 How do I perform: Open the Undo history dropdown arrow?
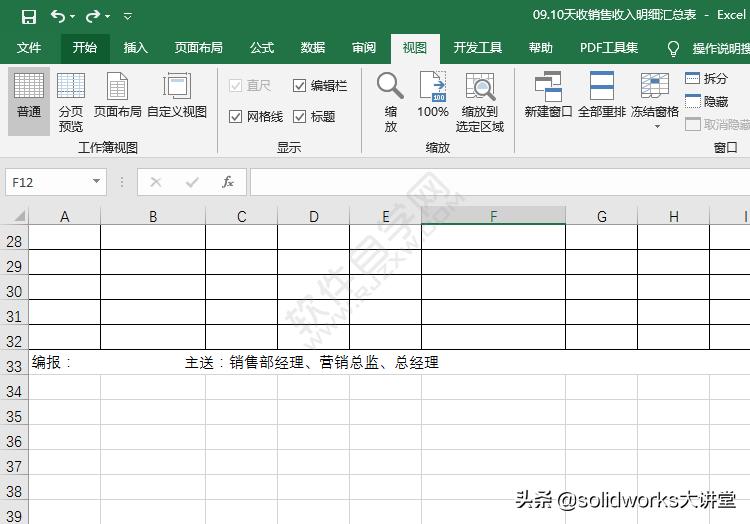click(72, 17)
